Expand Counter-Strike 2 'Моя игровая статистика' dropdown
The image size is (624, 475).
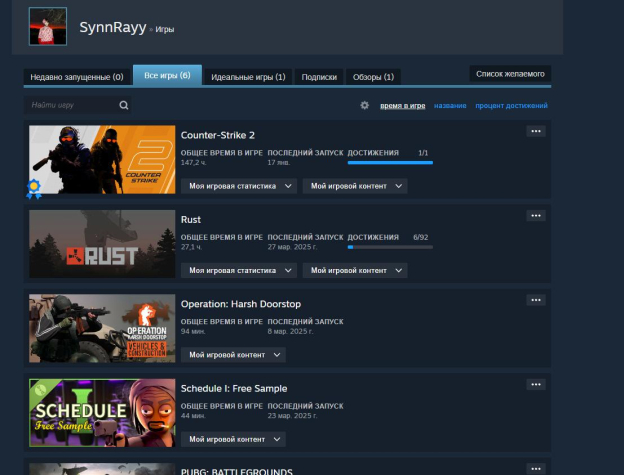[238, 186]
